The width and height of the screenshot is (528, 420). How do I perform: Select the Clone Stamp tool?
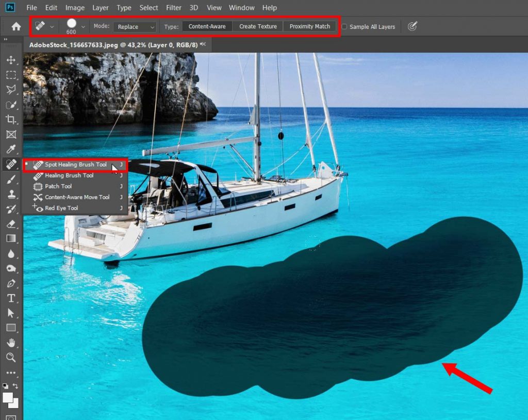[x=11, y=194]
